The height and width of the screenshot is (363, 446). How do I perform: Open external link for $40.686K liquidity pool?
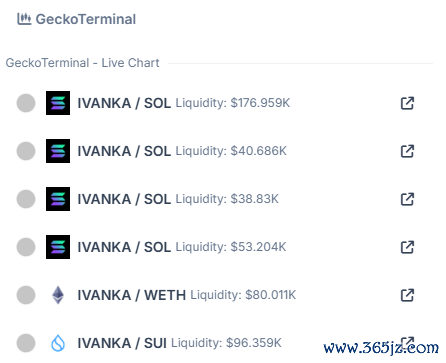tap(407, 151)
